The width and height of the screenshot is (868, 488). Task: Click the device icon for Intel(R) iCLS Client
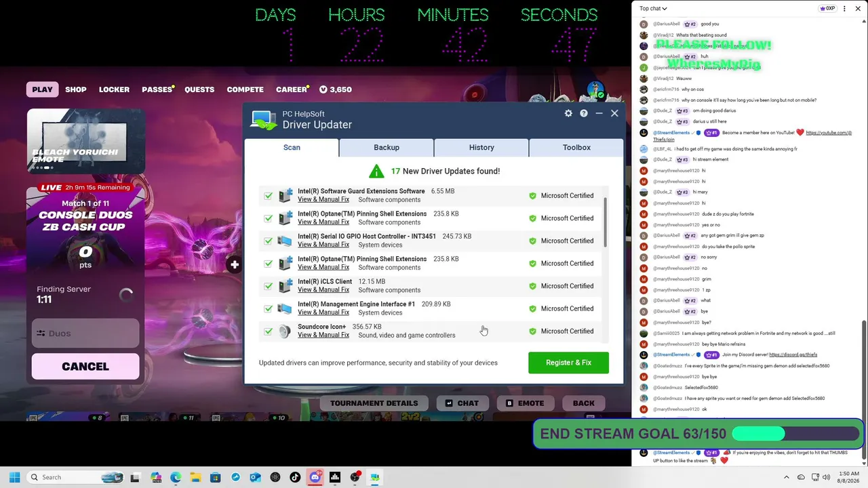point(285,286)
